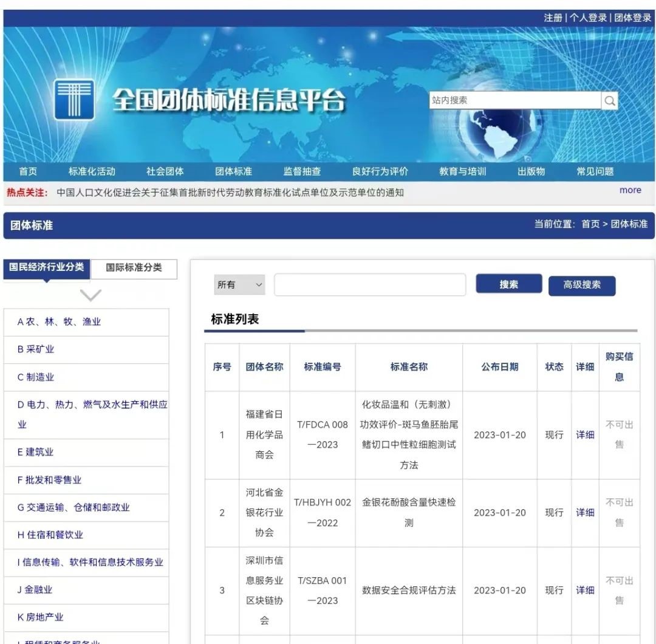
Task: Open the 常见问题 section
Action: (x=595, y=171)
